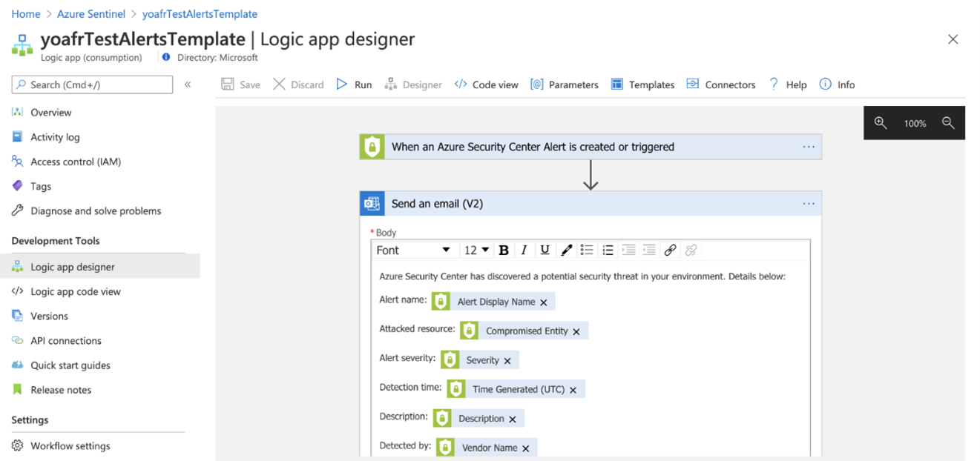Click the remove link icon

click(x=691, y=250)
